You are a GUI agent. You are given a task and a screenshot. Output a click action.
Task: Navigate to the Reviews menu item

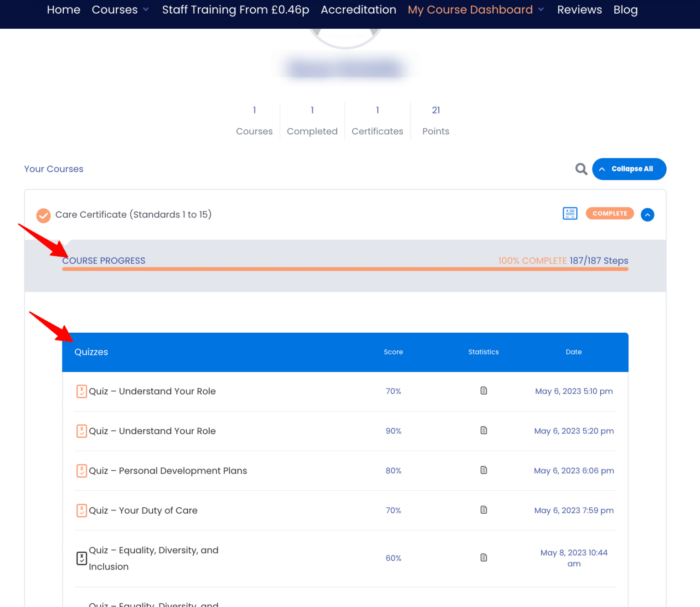coord(579,10)
